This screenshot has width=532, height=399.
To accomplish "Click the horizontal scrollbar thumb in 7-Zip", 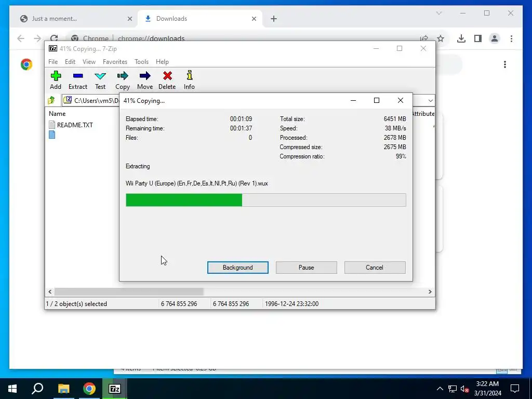I will click(129, 292).
